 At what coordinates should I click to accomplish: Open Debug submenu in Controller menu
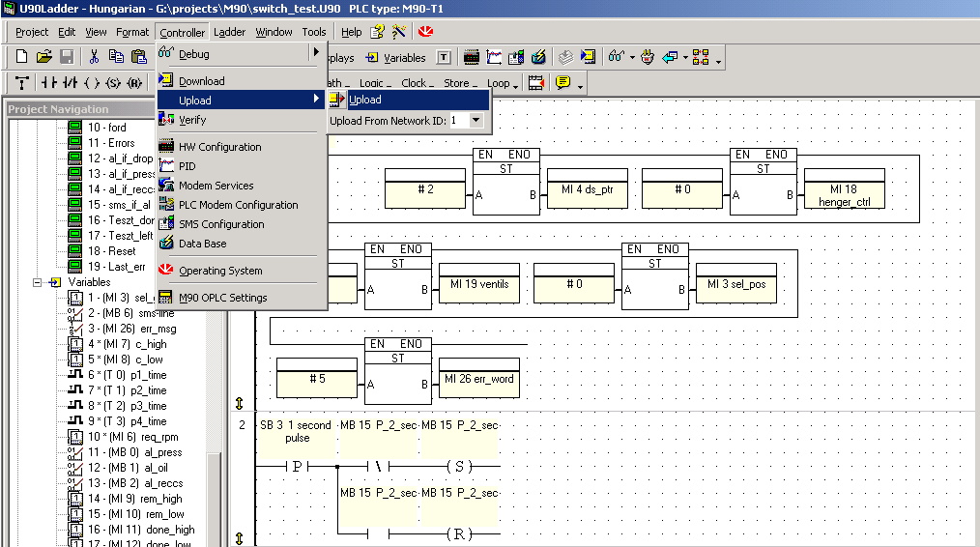click(x=241, y=54)
